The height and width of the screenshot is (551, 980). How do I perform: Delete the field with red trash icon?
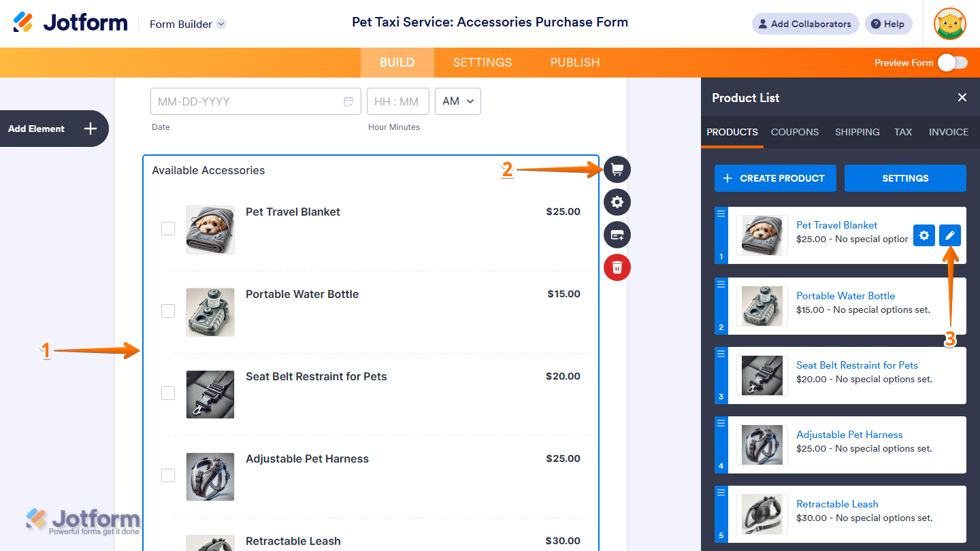click(x=617, y=267)
